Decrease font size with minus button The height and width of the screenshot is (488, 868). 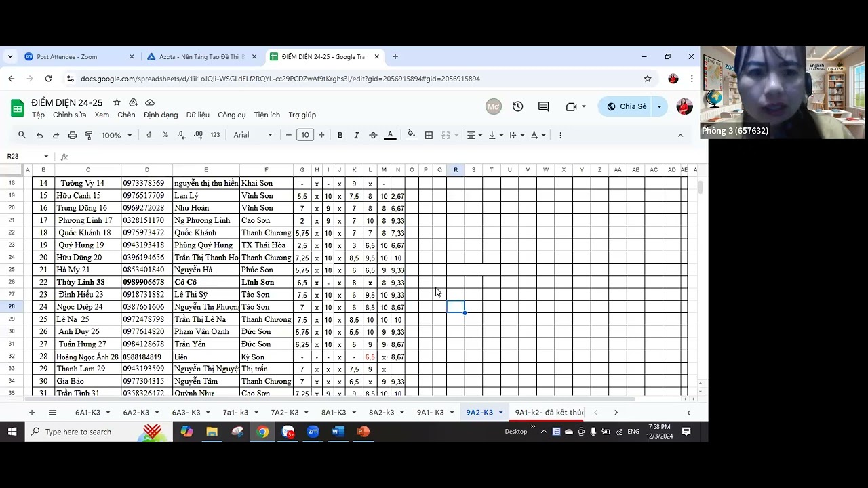pyautogui.click(x=288, y=135)
